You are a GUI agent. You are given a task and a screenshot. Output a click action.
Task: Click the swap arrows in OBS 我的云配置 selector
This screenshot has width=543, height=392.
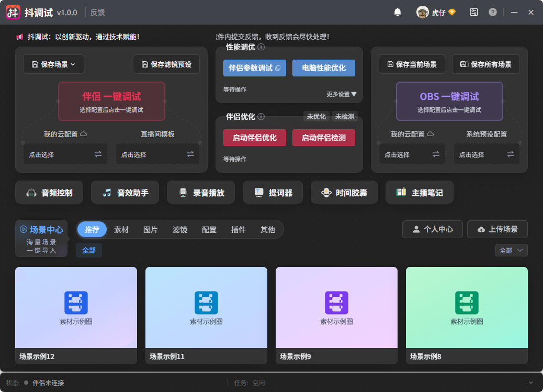[x=436, y=154]
